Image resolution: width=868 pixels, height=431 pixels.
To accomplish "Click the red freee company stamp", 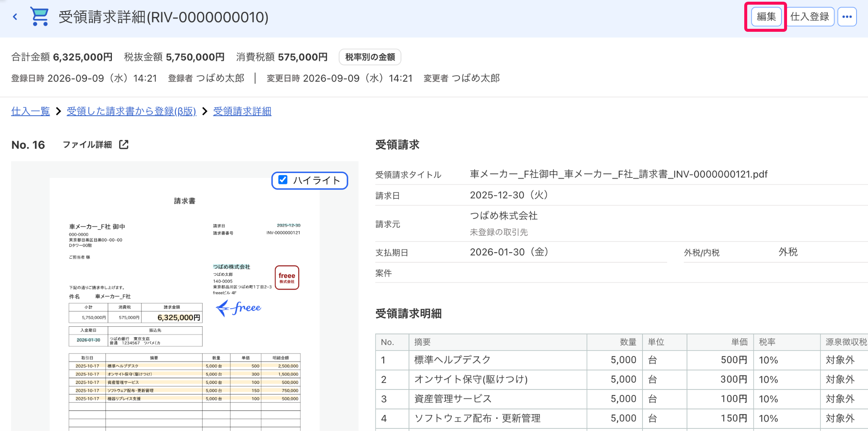I will [x=287, y=278].
